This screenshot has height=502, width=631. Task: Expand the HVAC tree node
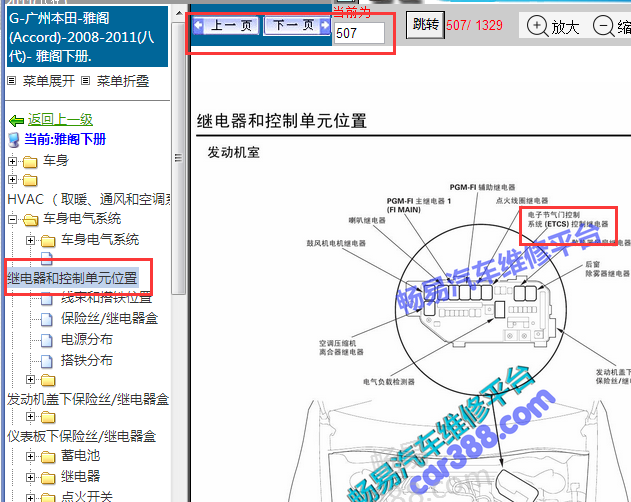tap(12, 179)
